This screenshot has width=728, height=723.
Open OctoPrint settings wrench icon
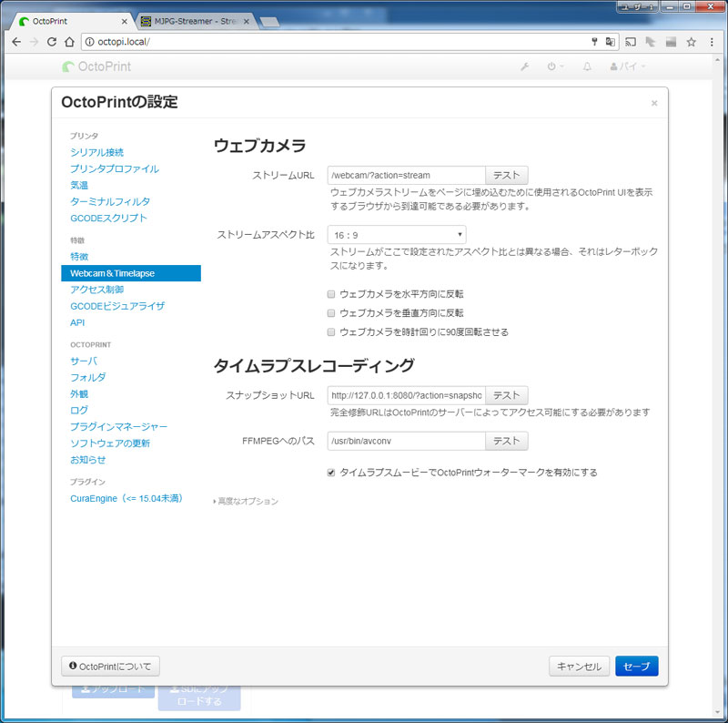[525, 66]
